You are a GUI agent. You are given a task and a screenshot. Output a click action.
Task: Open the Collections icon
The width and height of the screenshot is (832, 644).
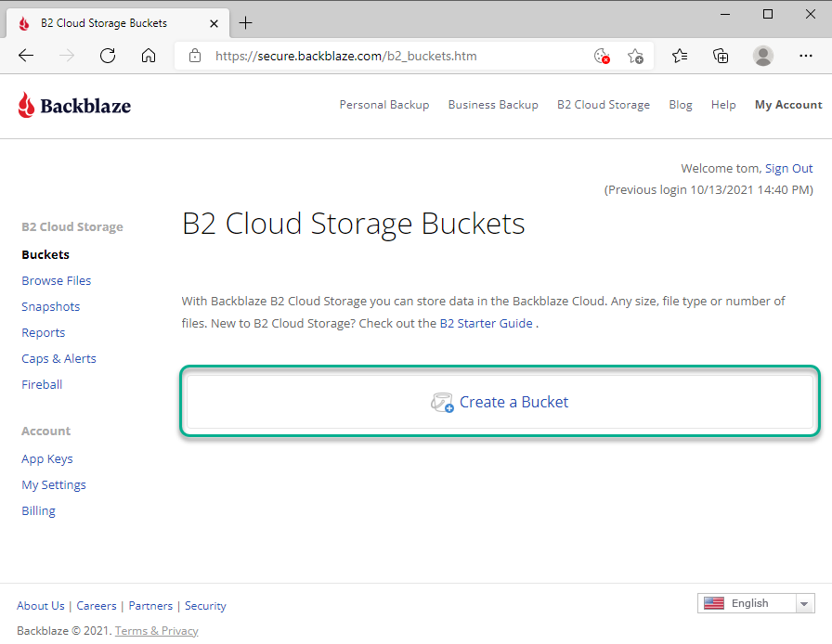(721, 56)
